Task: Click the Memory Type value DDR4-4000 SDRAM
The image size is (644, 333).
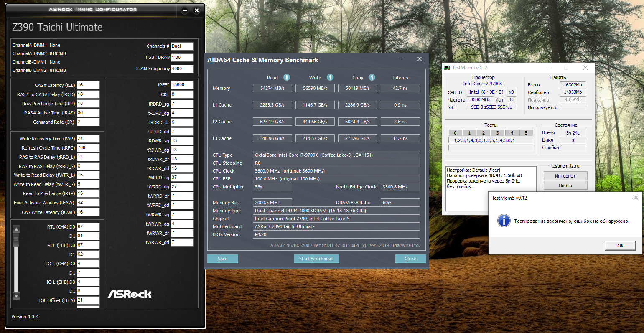Action: tap(336, 211)
